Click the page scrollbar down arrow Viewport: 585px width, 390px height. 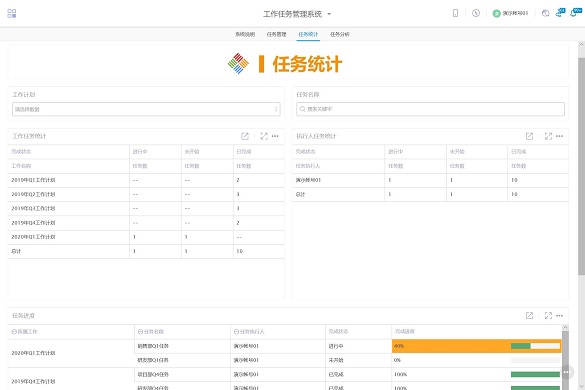pos(581,386)
